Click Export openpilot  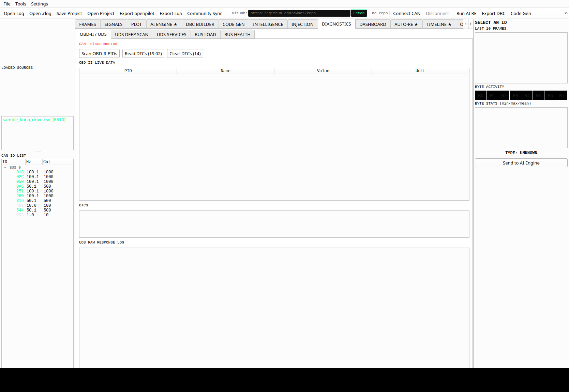(x=137, y=13)
